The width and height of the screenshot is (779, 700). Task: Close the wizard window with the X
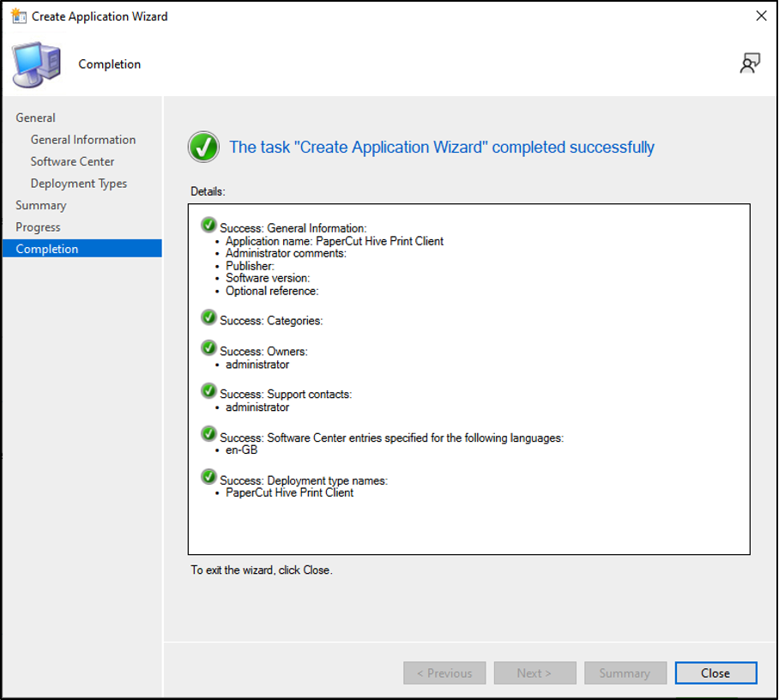(761, 16)
